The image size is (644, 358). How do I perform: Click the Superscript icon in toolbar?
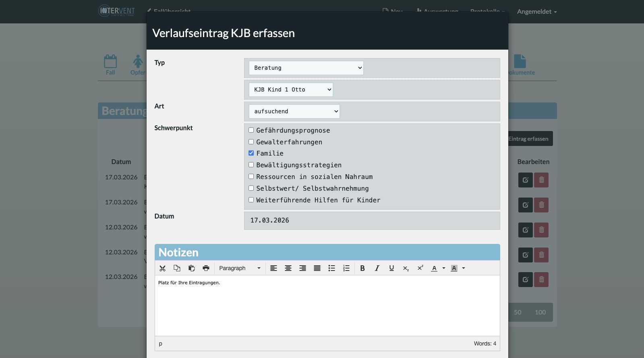[x=420, y=268]
